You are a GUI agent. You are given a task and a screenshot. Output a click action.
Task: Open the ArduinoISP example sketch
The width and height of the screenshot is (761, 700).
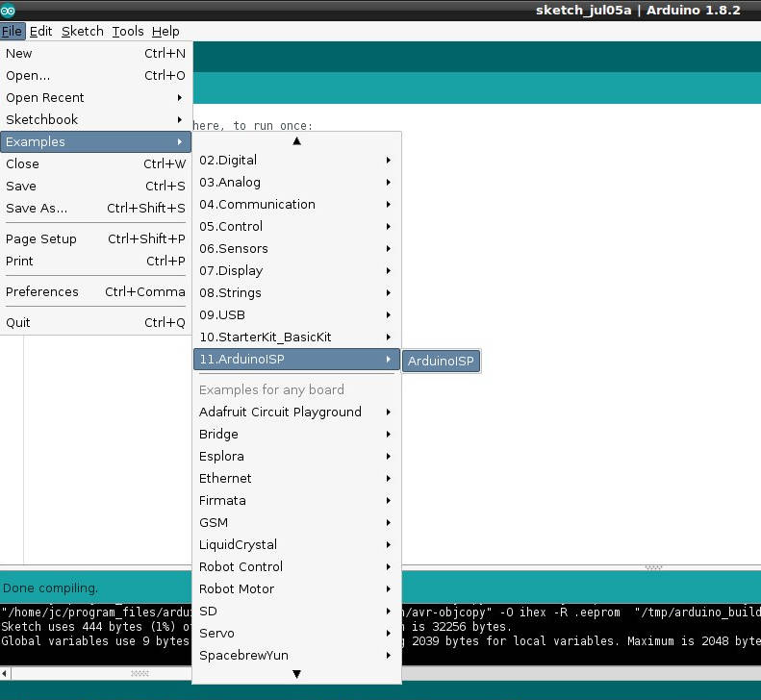[442, 361]
